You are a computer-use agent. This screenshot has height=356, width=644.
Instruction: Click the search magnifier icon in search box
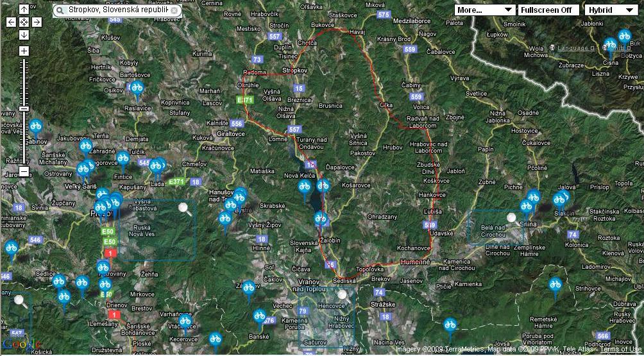[60, 11]
